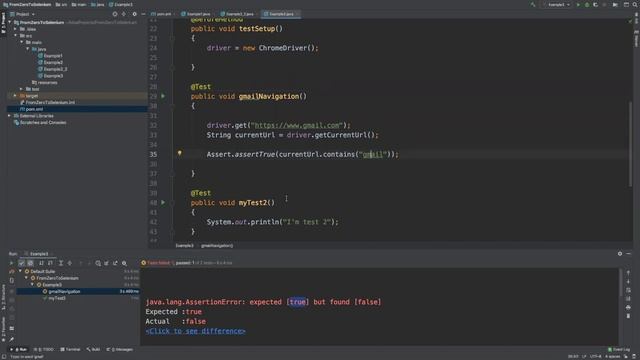Click Sort Alphabetically icon in Run toolbar
Image resolution: width=640 pixels, height=360 pixels.
[x=41, y=263]
